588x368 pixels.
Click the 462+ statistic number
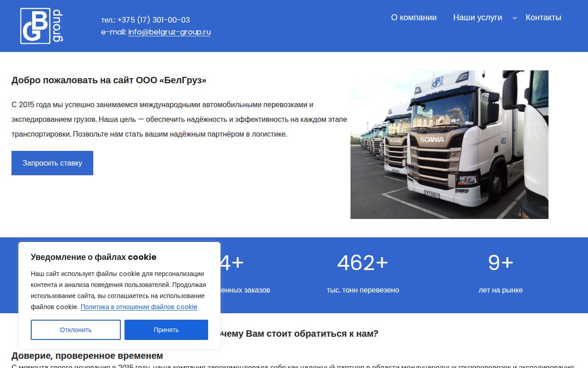click(x=362, y=263)
